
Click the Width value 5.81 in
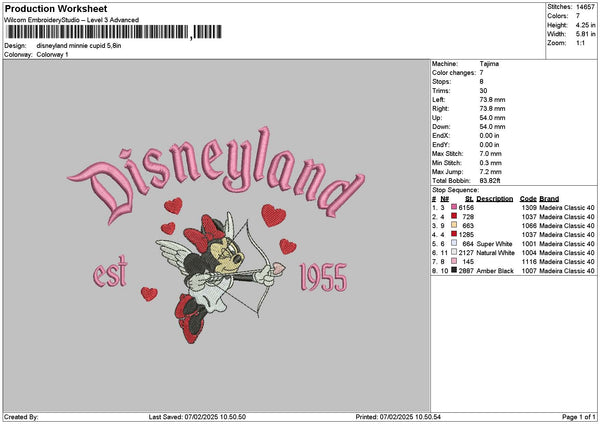[585, 34]
